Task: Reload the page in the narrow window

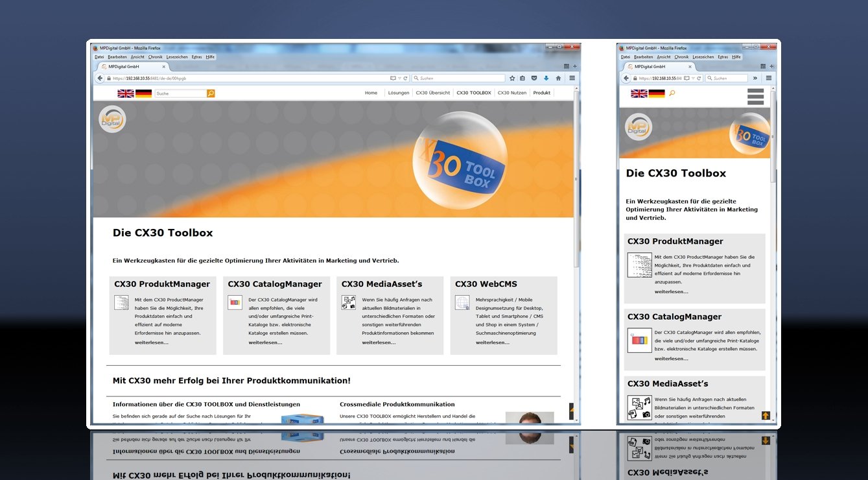Action: [x=698, y=78]
